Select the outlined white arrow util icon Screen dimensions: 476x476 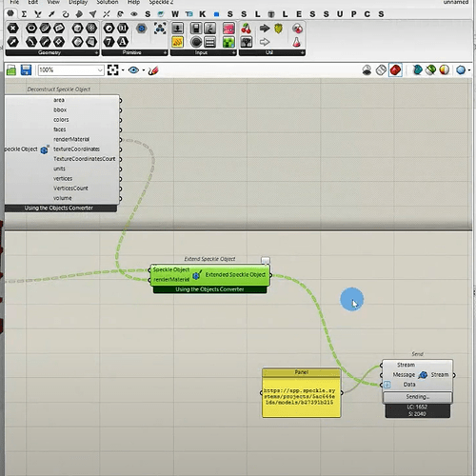tap(265, 42)
